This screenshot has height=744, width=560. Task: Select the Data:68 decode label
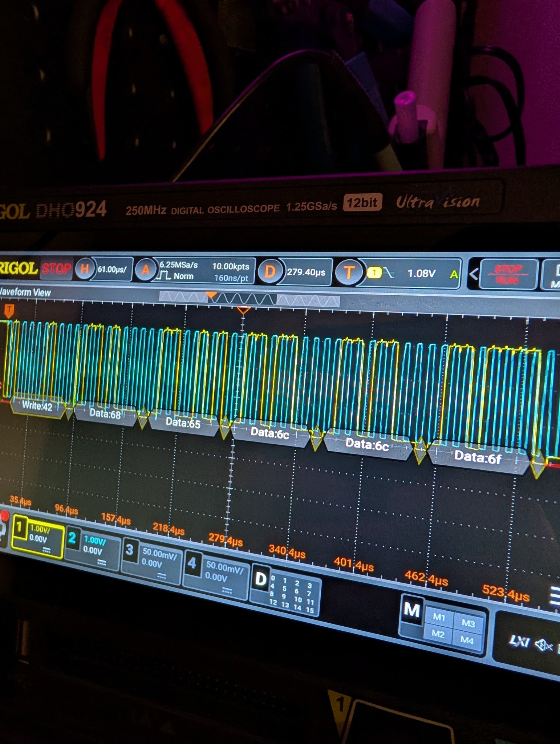[105, 413]
